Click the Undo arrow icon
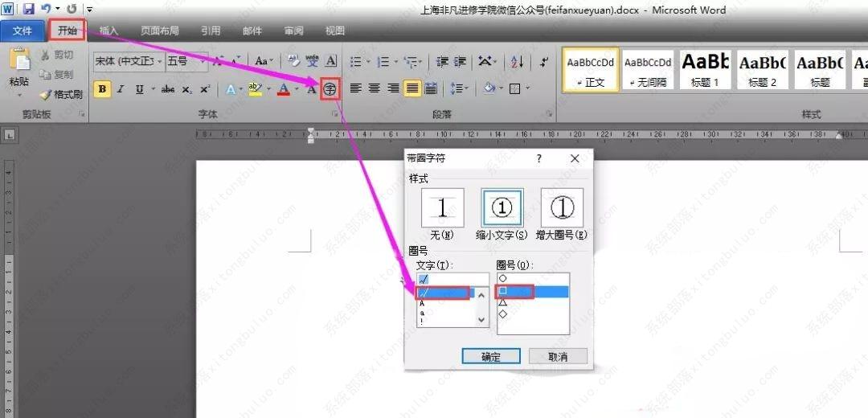 (x=47, y=9)
